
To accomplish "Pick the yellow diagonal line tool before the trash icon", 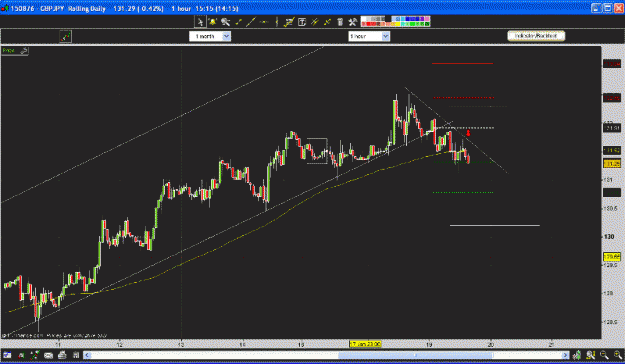I will click(328, 22).
